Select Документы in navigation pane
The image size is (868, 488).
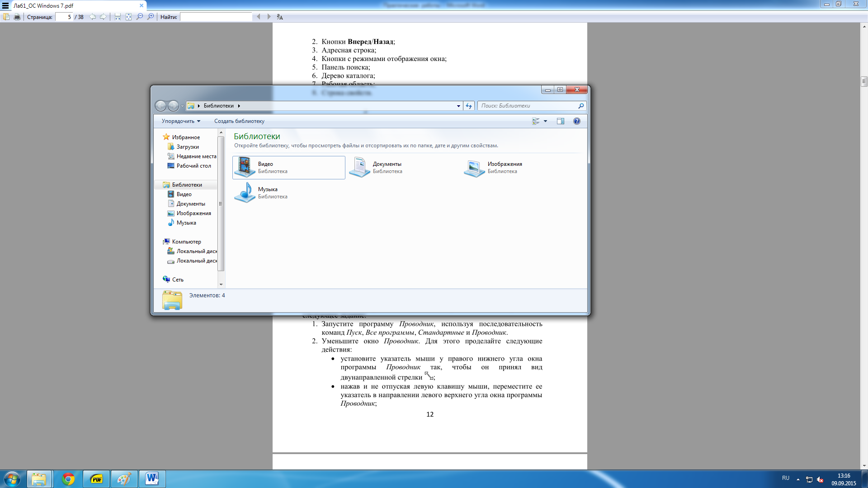pyautogui.click(x=190, y=203)
